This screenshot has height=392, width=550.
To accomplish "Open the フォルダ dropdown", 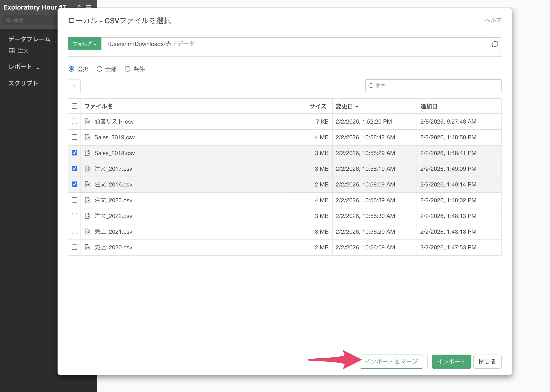I will click(x=85, y=44).
